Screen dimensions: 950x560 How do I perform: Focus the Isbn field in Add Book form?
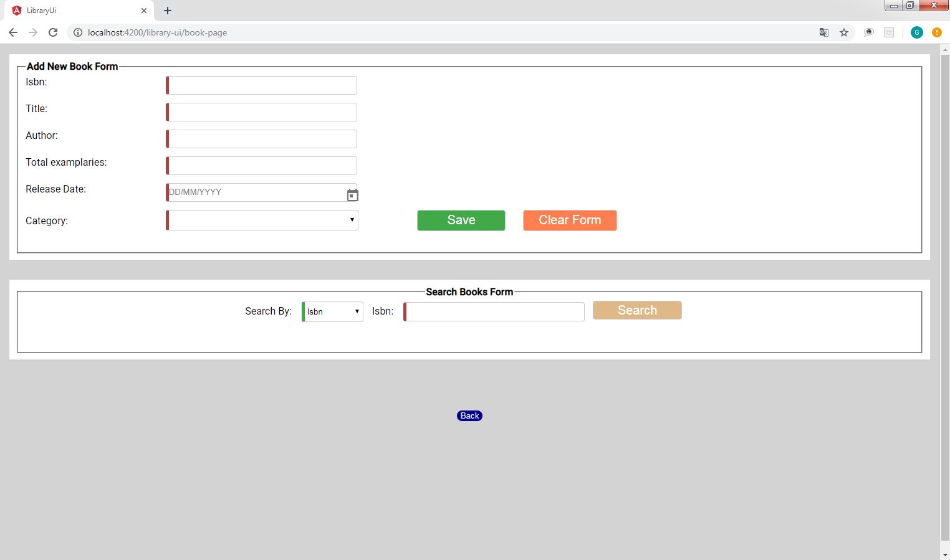click(262, 85)
